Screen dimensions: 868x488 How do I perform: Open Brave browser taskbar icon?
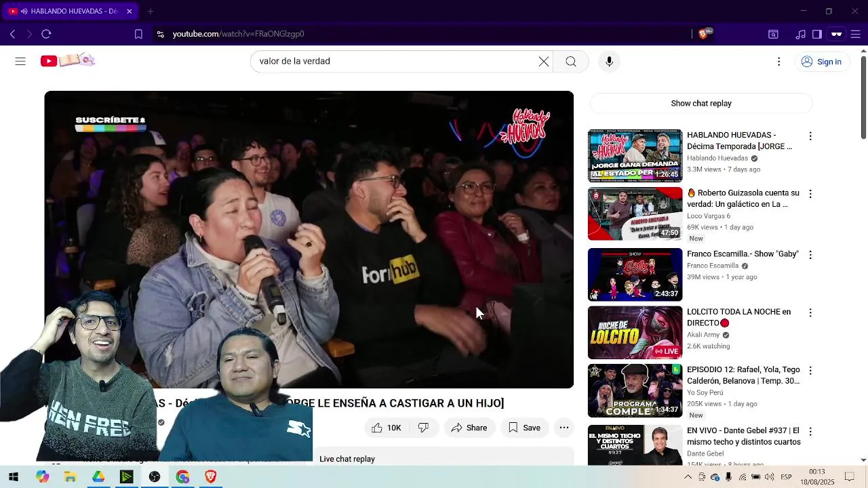(x=211, y=477)
